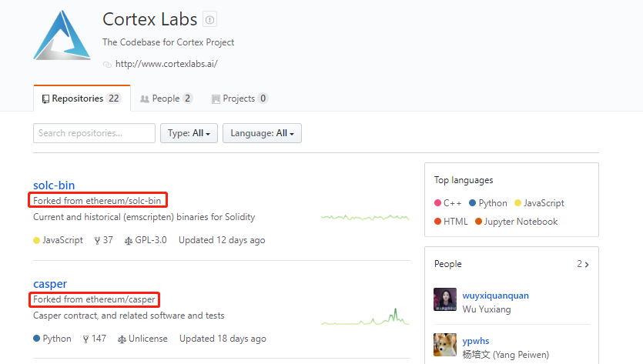Click the link icon before the website URL

[107, 65]
